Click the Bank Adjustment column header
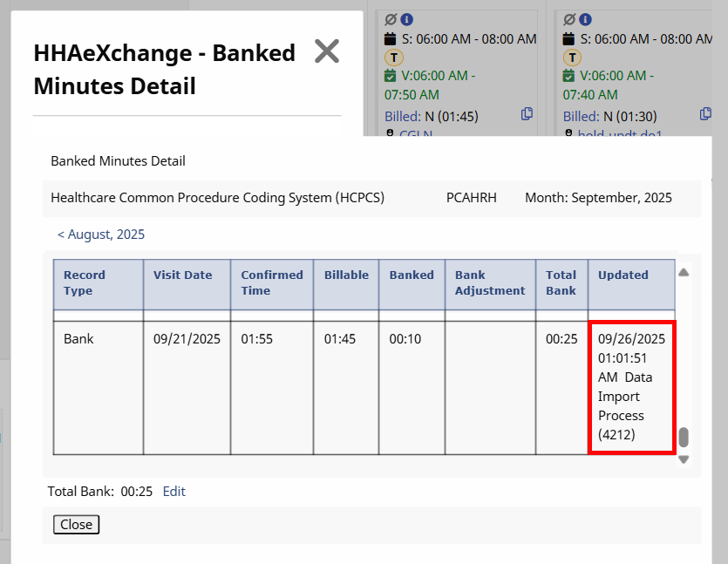728x564 pixels. [x=490, y=282]
